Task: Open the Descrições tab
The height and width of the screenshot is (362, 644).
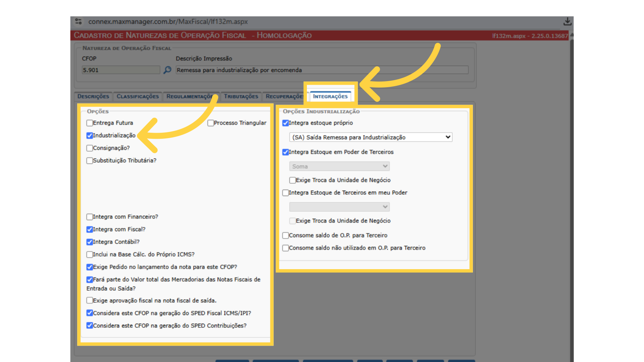Action: 93,96
